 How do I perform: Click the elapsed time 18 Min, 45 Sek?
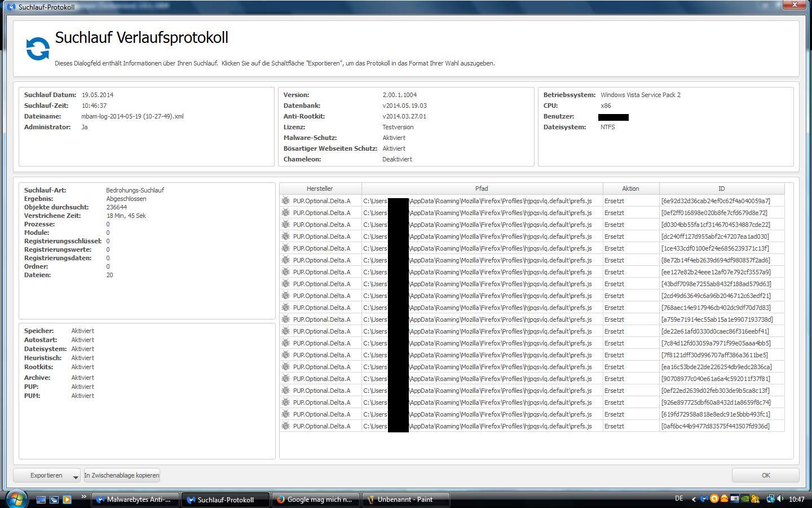point(126,216)
